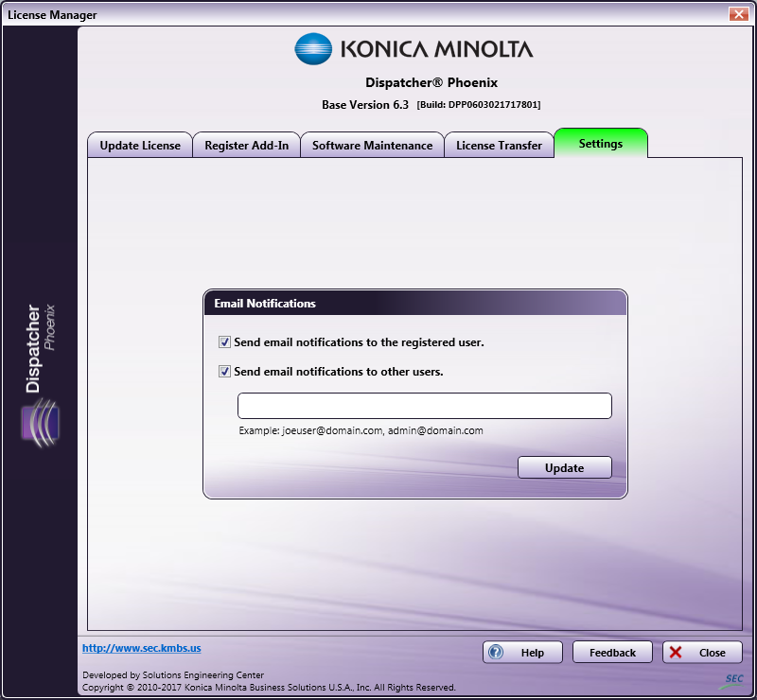Toggle send notifications to other users checkbox
757x700 pixels.
(x=224, y=371)
